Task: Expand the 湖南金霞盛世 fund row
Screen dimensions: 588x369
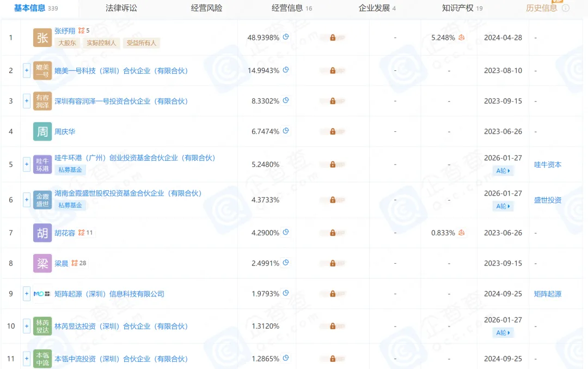Action: coord(27,199)
